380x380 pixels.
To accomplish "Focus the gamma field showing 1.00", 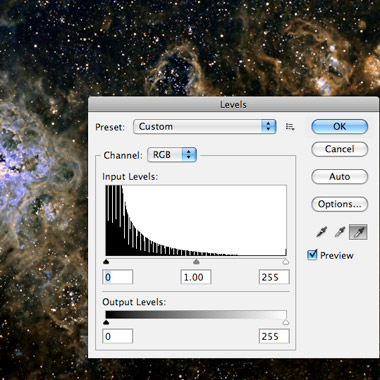I will coord(196,277).
